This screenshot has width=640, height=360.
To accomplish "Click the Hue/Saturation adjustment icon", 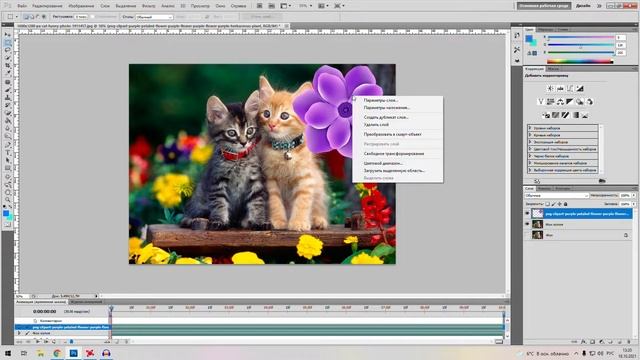I will click(x=550, y=102).
